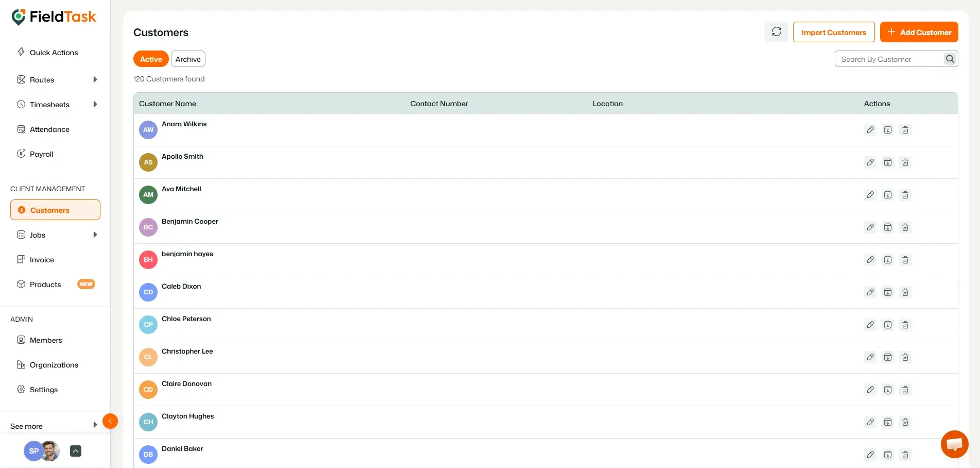Click the refresh customers icon

click(x=777, y=32)
